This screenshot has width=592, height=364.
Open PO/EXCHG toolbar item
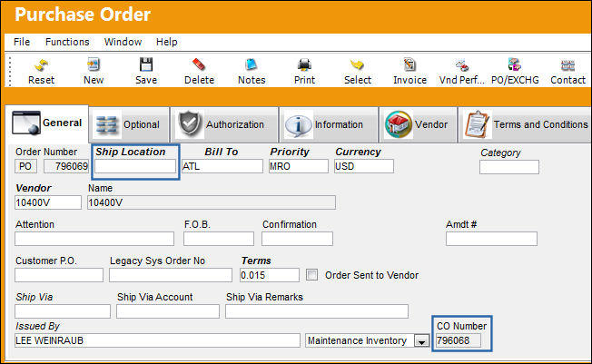point(515,72)
